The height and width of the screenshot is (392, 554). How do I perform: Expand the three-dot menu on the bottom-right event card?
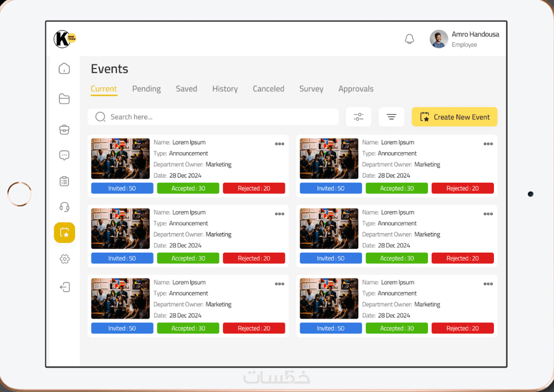[x=488, y=284]
